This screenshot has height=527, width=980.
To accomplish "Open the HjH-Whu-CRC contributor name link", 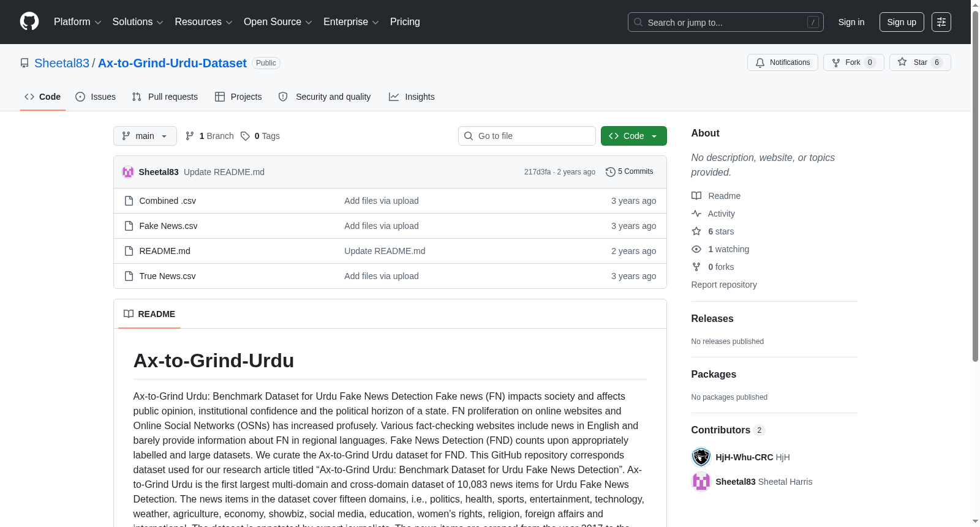I will [x=744, y=457].
